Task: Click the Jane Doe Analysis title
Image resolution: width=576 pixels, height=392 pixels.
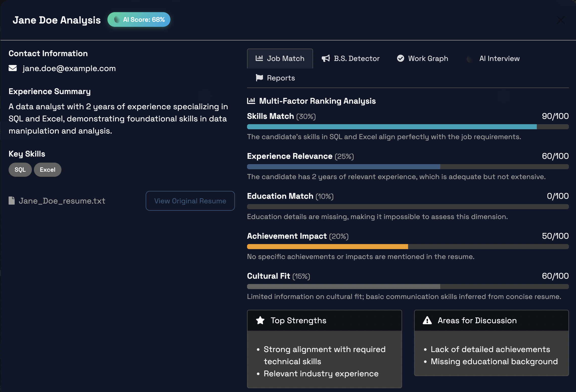Action: 57,20
